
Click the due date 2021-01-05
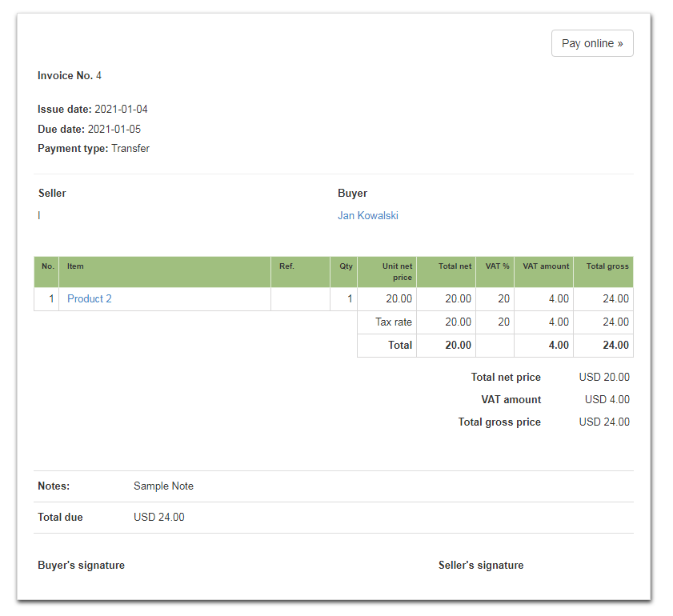coord(114,129)
